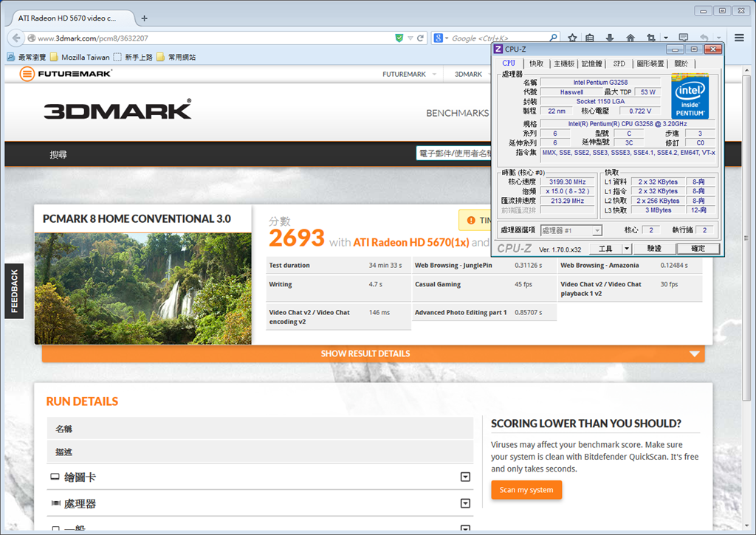Image resolution: width=756 pixels, height=535 pixels.
Task: Switch to the 記憶體 tab in CPU-Z
Action: tap(591, 63)
